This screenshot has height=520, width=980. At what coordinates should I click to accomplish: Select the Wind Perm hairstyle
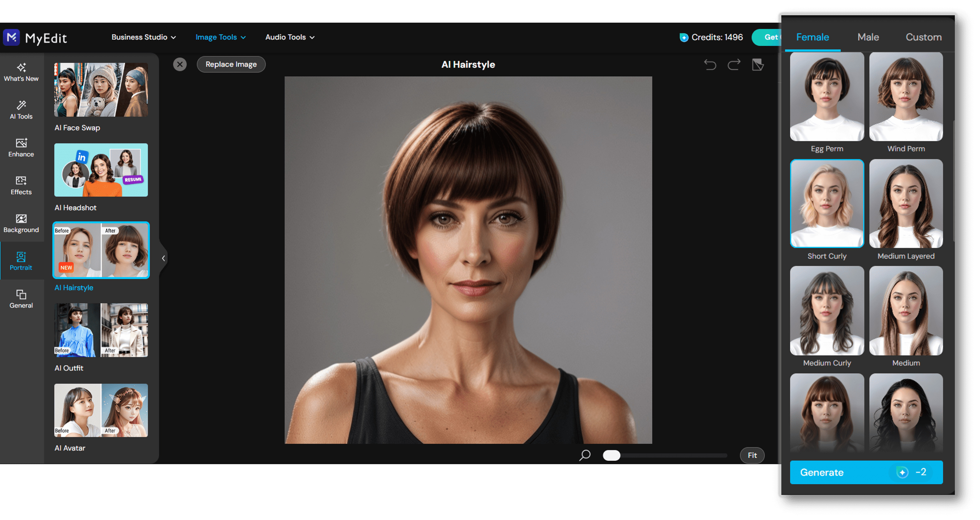pyautogui.click(x=906, y=97)
